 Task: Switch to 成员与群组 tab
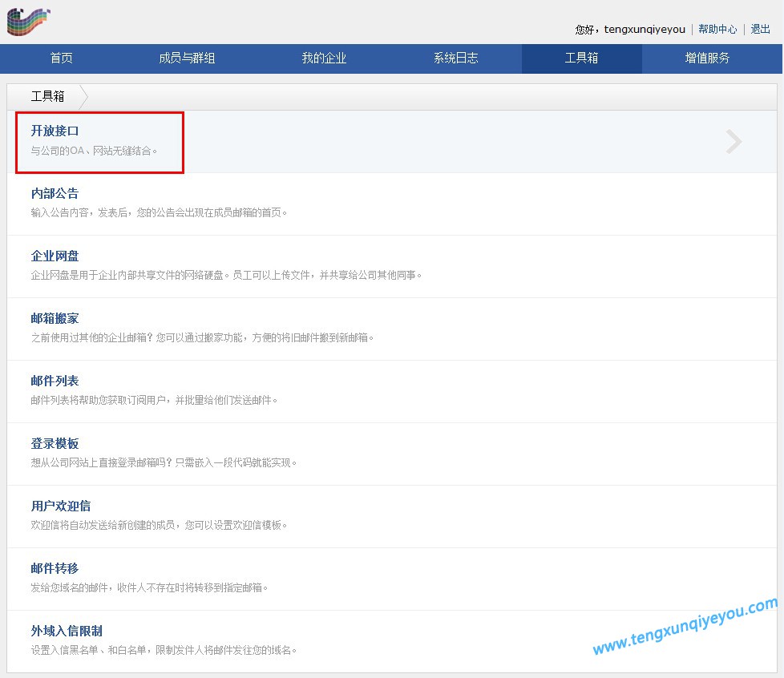coord(187,58)
